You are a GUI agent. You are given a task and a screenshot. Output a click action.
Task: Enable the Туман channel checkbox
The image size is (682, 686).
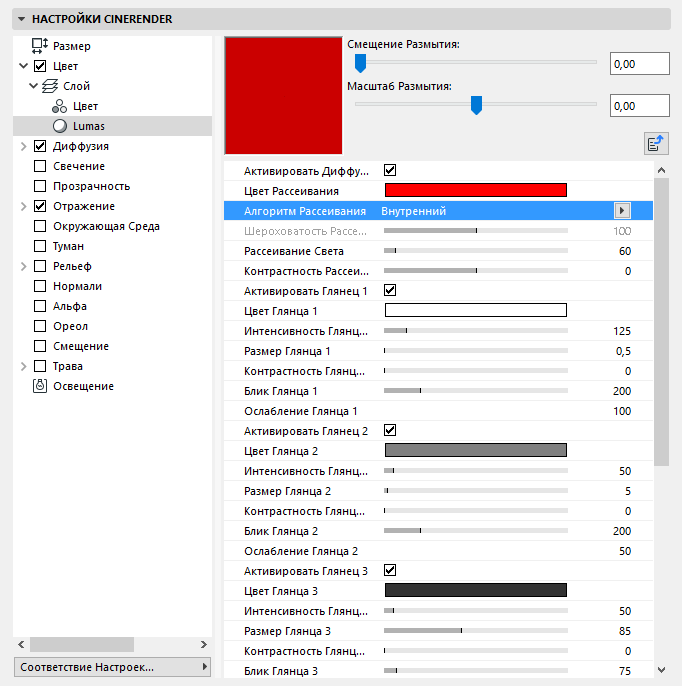click(x=40, y=246)
